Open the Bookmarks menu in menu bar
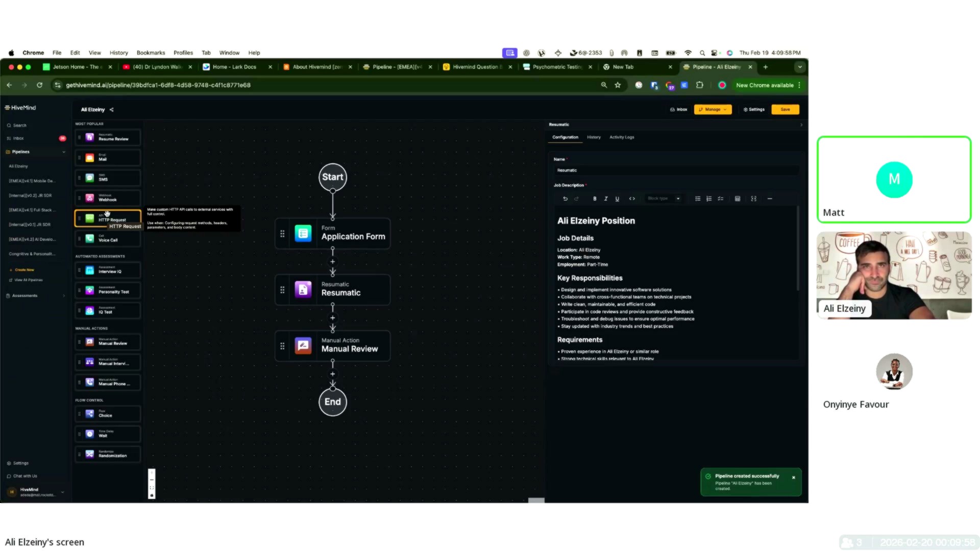This screenshot has height=551, width=980. click(x=151, y=53)
